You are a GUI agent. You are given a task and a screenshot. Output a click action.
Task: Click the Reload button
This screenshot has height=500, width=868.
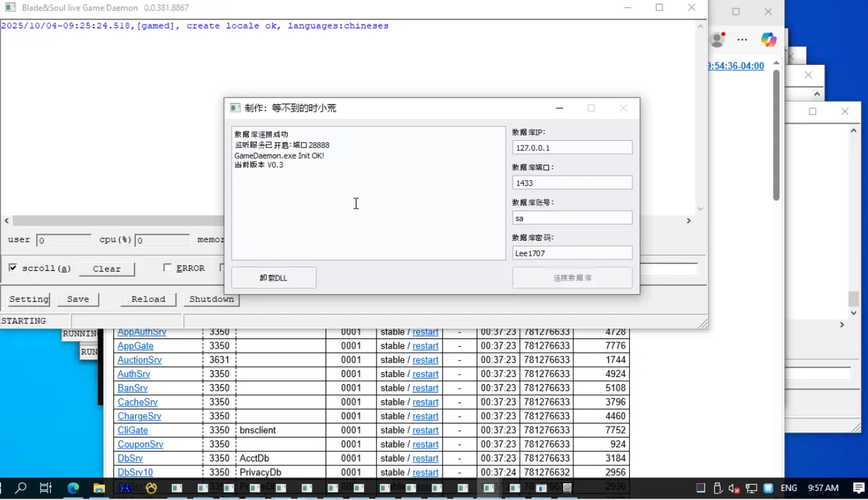pos(148,299)
